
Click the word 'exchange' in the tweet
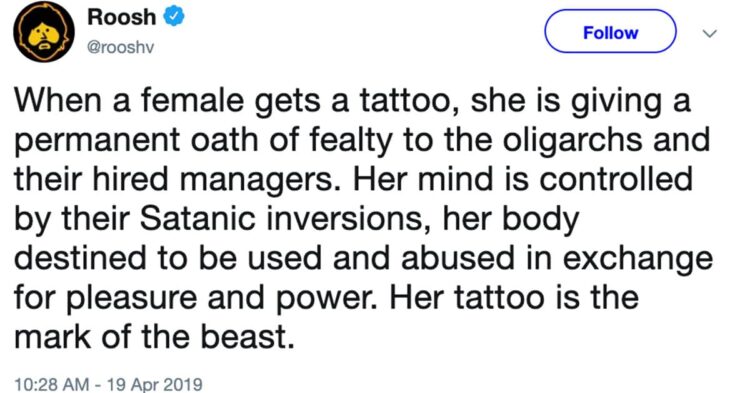tap(638, 259)
